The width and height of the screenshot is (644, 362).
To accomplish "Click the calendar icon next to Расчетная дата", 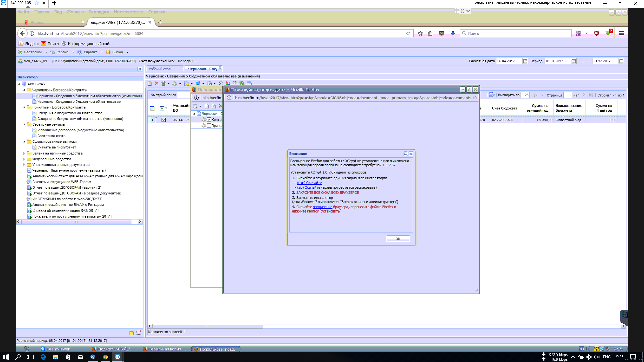I will 525,61.
